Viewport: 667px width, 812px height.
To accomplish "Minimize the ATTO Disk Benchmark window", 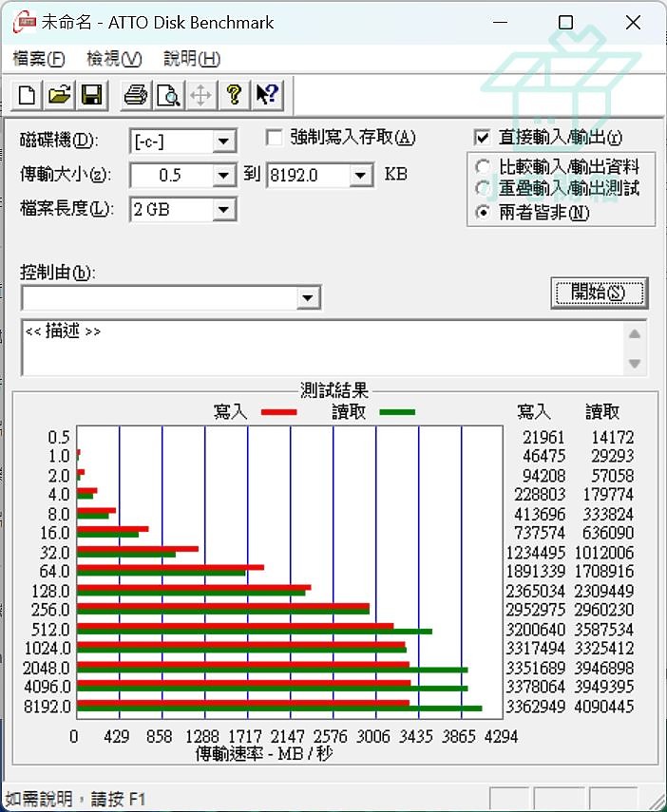I will tap(500, 23).
